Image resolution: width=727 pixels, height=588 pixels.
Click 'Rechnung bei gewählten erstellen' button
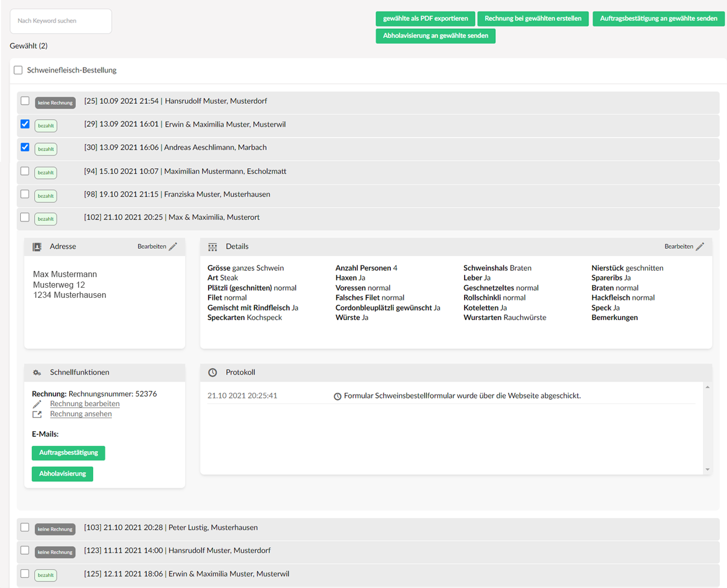point(533,19)
